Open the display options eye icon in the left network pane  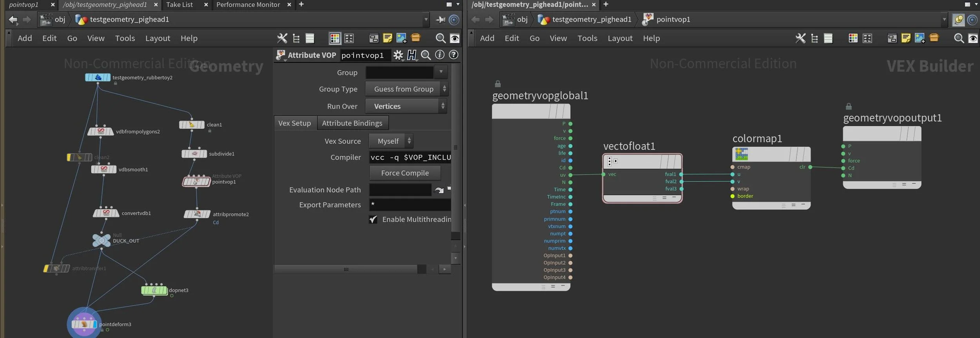(x=455, y=38)
